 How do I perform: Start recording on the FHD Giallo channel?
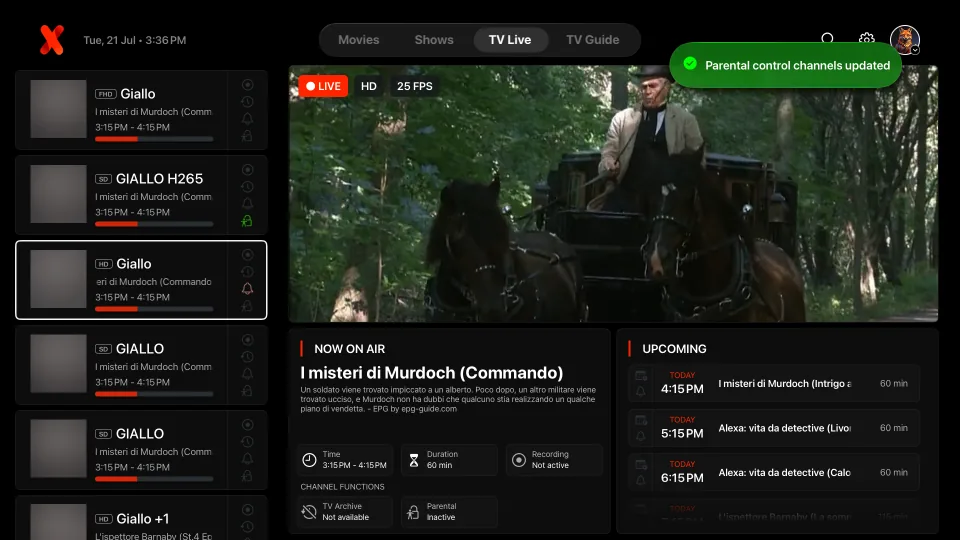[x=247, y=85]
